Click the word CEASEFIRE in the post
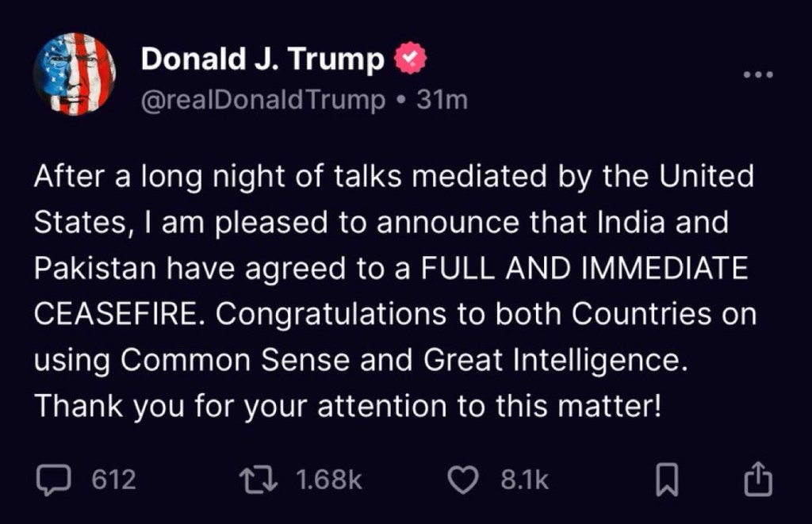The width and height of the screenshot is (812, 524). (119, 314)
